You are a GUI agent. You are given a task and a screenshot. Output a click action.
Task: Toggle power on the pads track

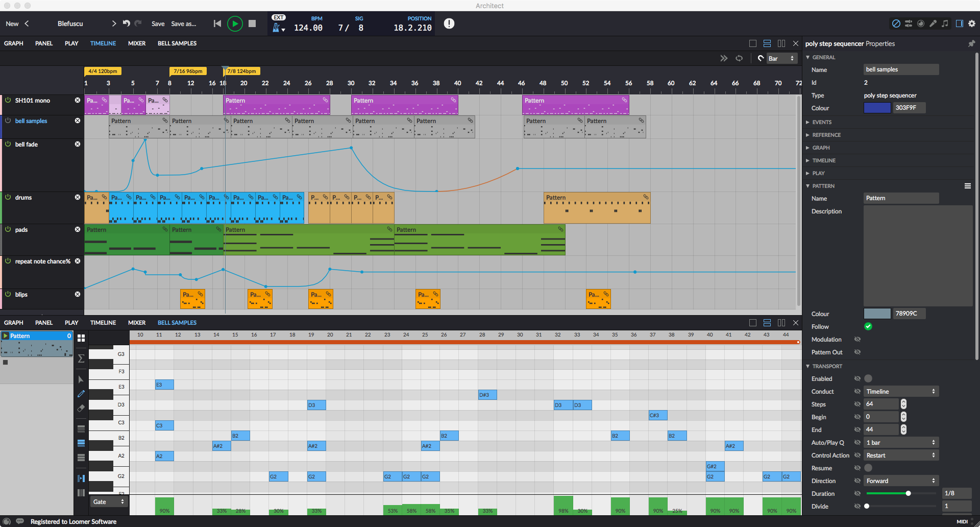click(x=8, y=229)
